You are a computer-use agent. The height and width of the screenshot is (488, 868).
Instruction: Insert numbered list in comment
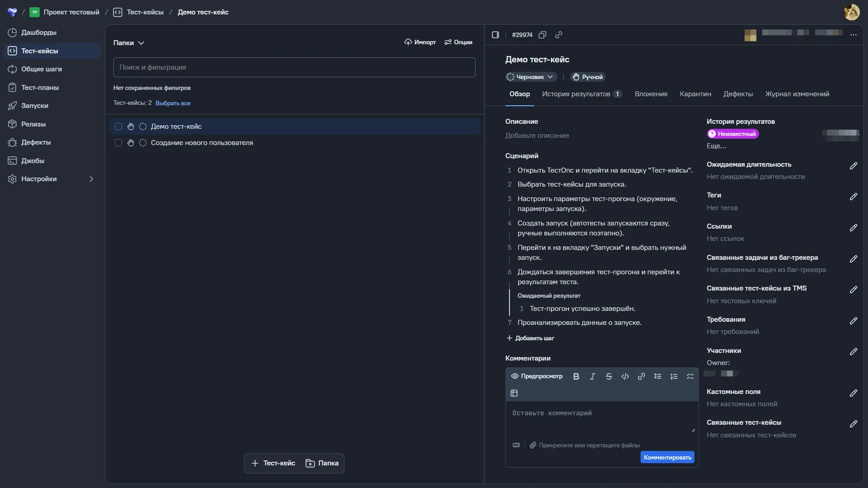click(674, 376)
